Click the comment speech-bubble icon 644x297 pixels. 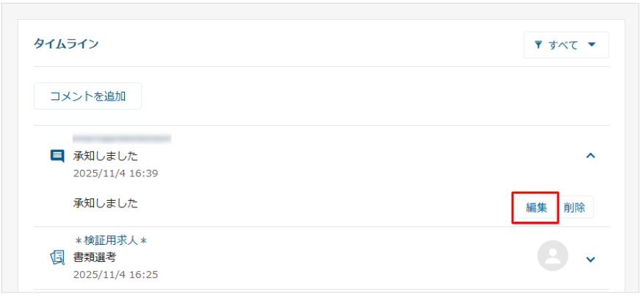point(57,156)
